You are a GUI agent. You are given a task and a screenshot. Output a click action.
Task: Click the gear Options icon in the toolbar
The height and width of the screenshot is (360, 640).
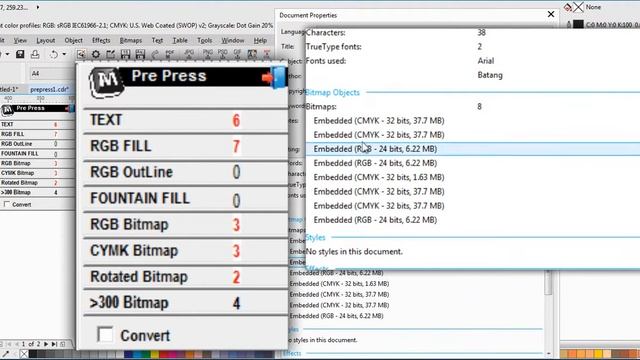96,54
